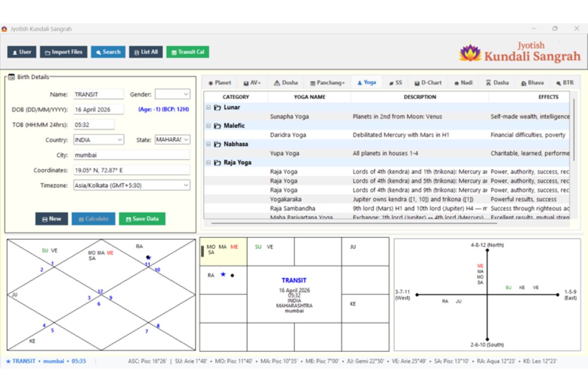Open the Dosha tab

[286, 83]
